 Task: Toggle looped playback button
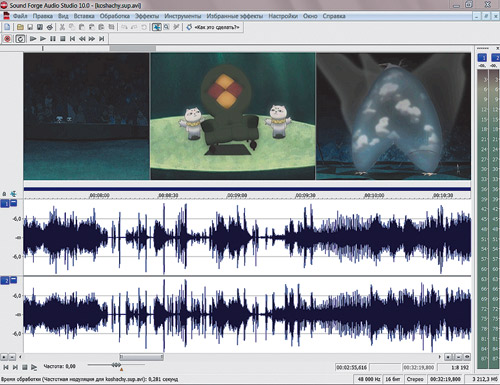(x=20, y=39)
